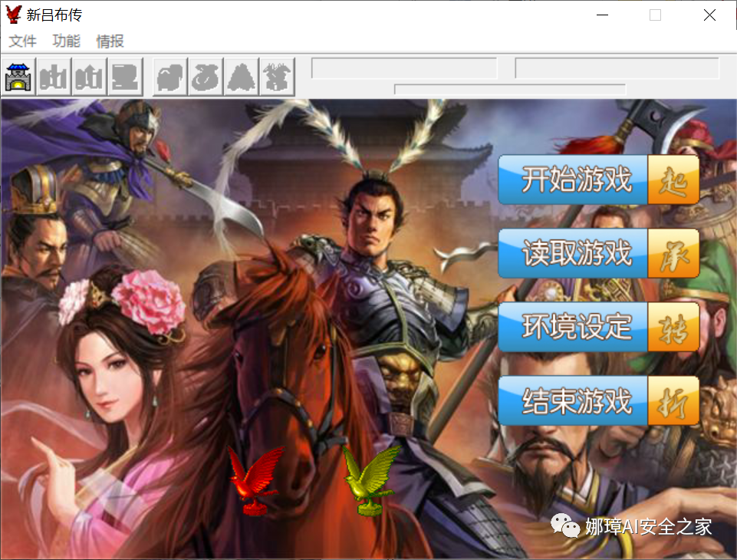Open the 文件 menu

[x=22, y=41]
